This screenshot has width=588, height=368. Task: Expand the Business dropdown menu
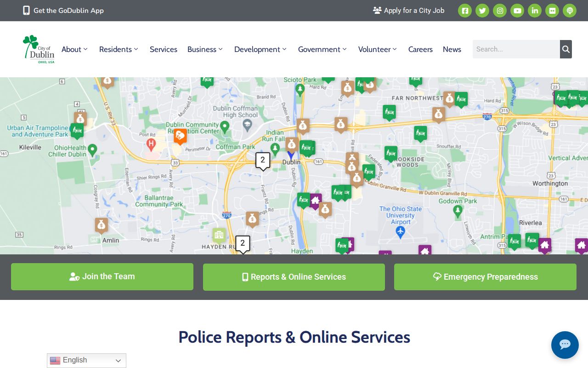tap(205, 49)
